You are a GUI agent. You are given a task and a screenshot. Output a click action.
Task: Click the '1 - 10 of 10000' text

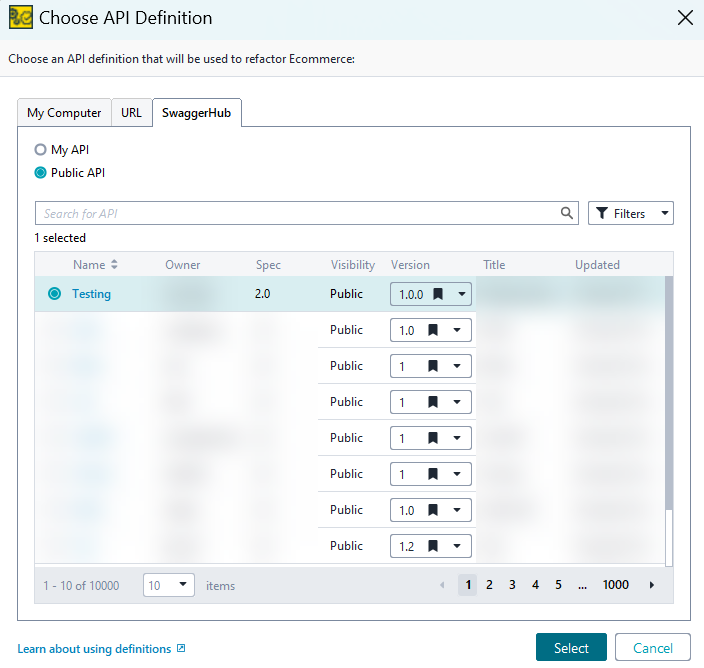[x=81, y=585]
